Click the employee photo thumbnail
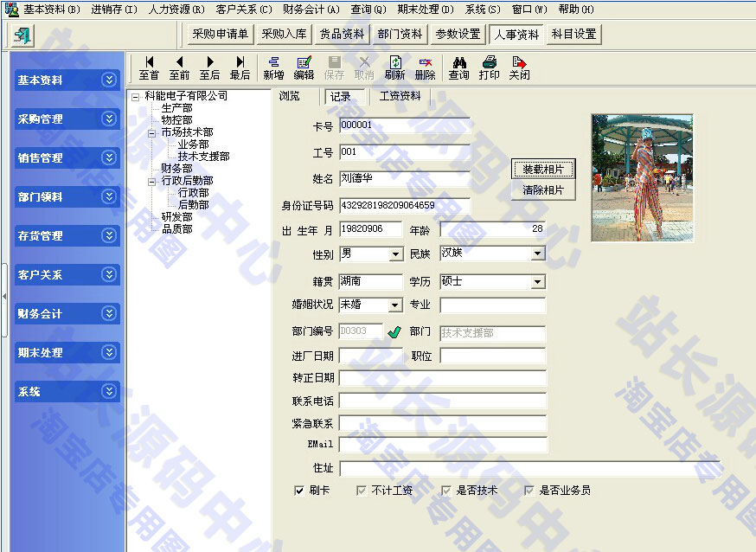 pyautogui.click(x=642, y=178)
